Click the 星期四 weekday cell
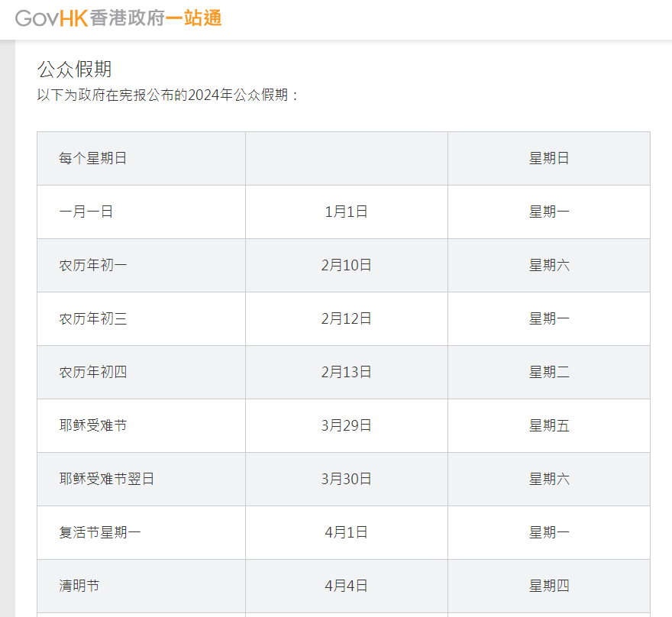 (x=549, y=586)
